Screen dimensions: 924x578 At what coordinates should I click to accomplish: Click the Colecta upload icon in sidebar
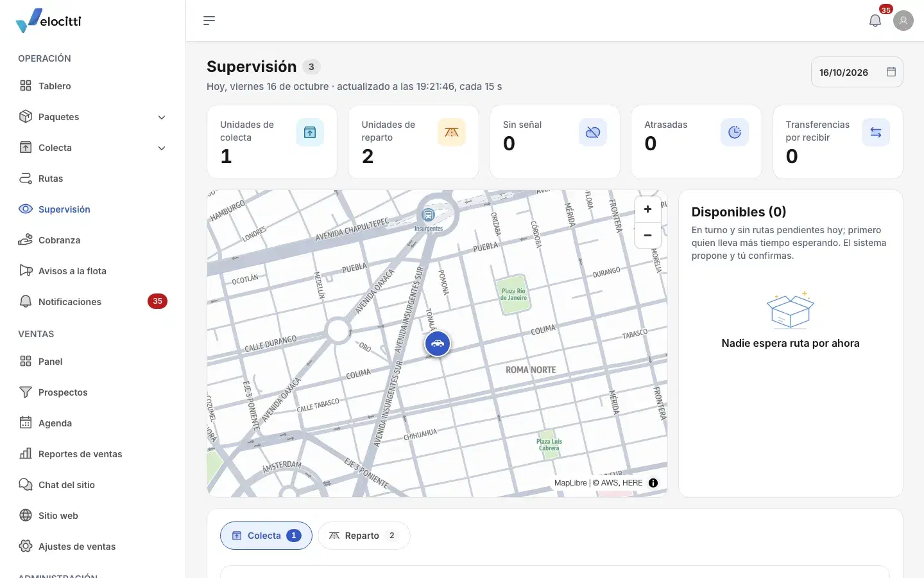(26, 148)
